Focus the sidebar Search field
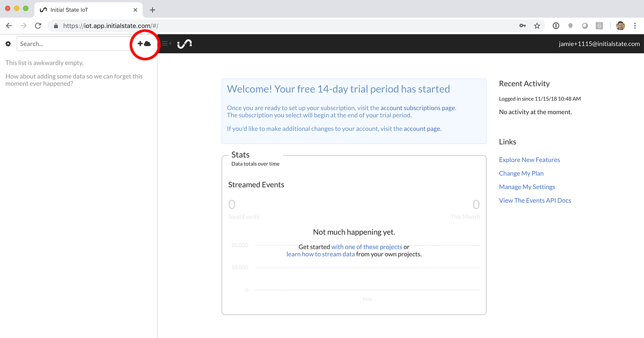The height and width of the screenshot is (338, 644). click(72, 44)
